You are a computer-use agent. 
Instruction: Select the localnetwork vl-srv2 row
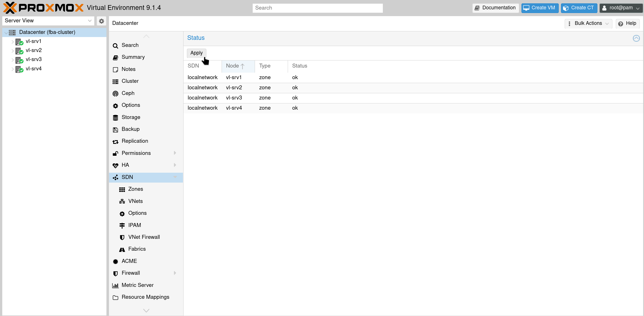click(413, 88)
